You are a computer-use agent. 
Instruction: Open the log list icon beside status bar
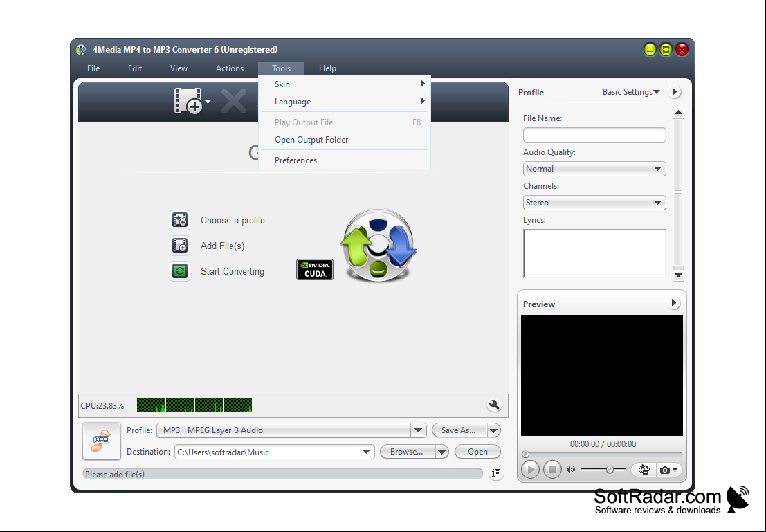coord(496,473)
